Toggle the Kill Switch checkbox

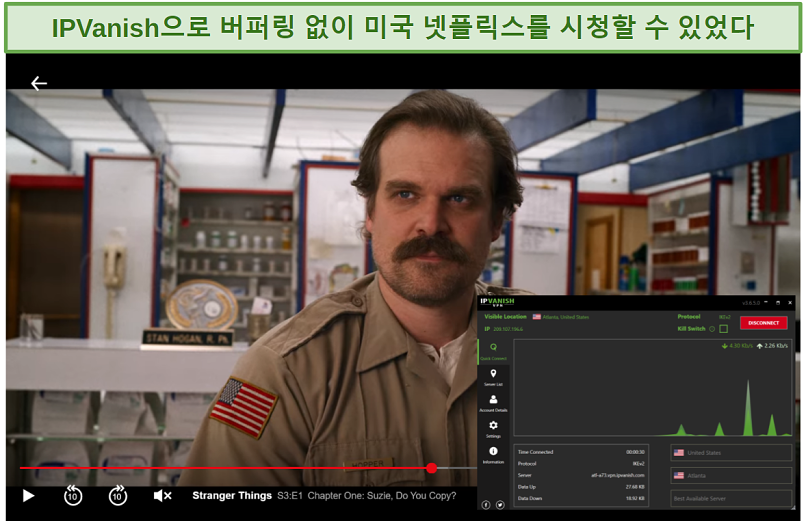[x=724, y=329]
